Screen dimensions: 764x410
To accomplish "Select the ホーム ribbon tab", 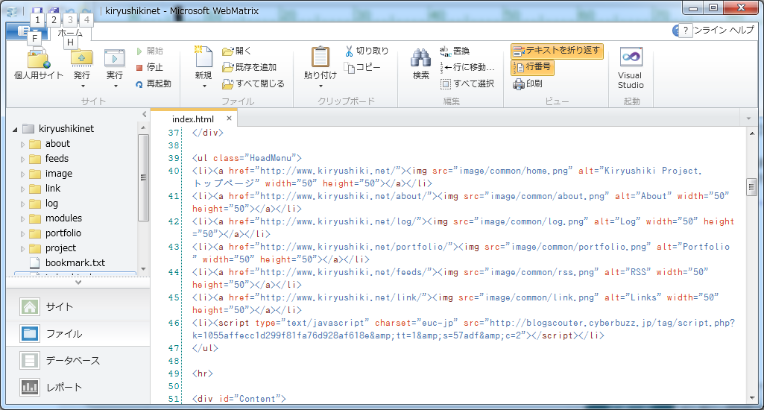I will pos(70,33).
